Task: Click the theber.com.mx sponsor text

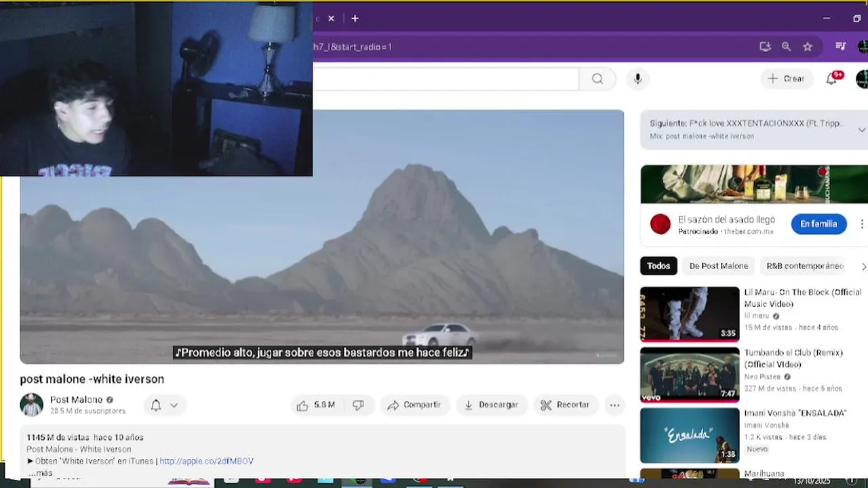Action: point(749,232)
